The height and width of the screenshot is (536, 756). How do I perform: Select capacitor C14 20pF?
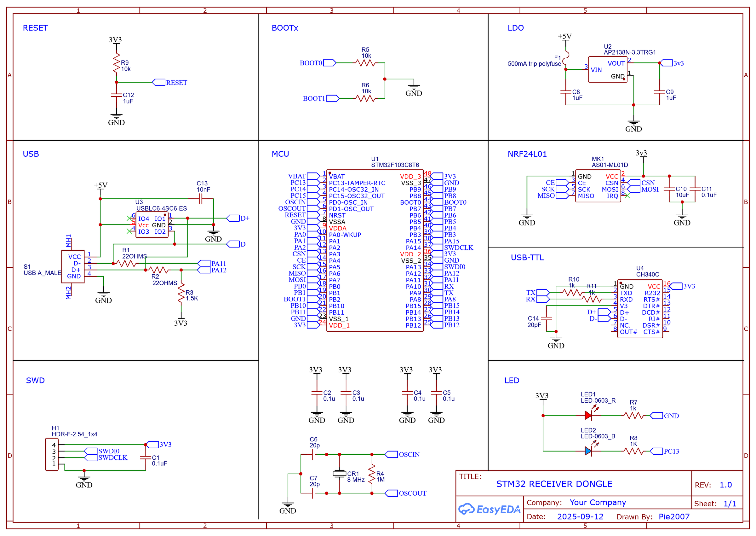(x=546, y=318)
